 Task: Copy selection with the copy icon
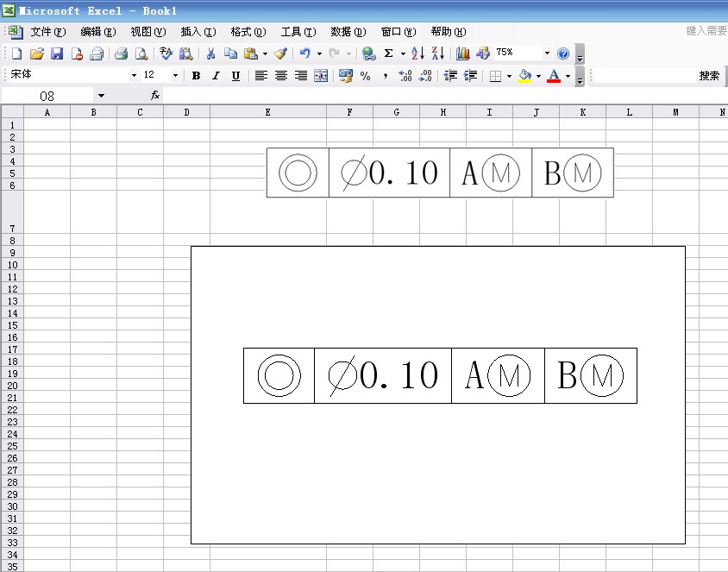(231, 53)
